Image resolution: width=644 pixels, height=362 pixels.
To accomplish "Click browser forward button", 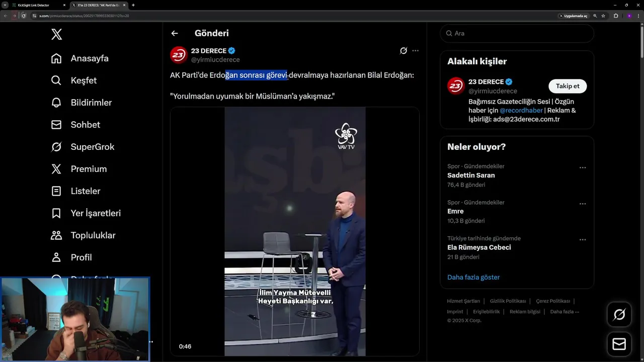I will point(15,16).
